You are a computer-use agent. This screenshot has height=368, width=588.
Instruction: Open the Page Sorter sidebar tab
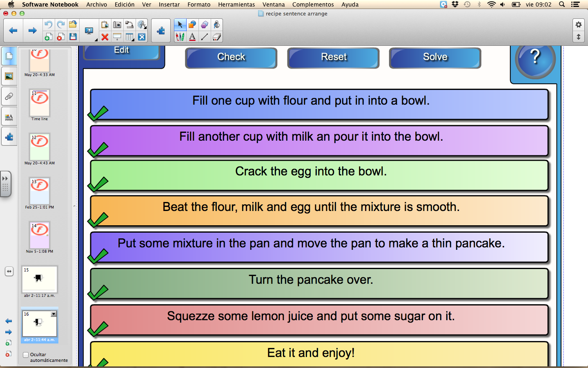click(9, 56)
